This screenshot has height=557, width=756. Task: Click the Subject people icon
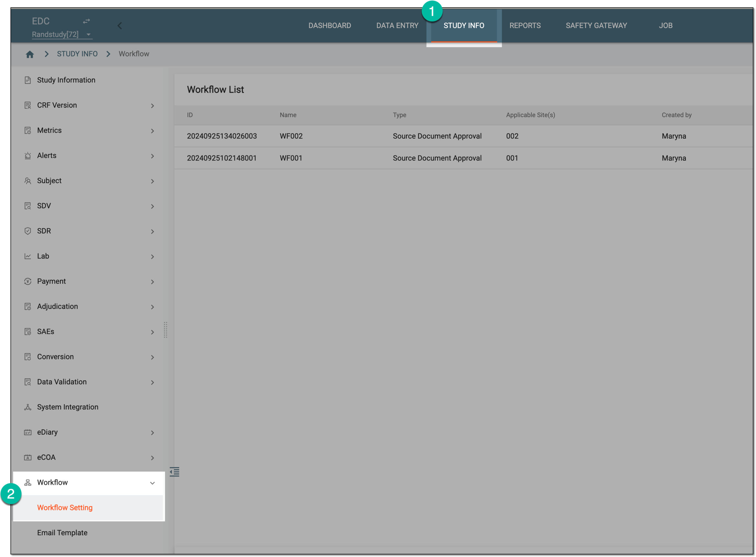click(x=28, y=181)
